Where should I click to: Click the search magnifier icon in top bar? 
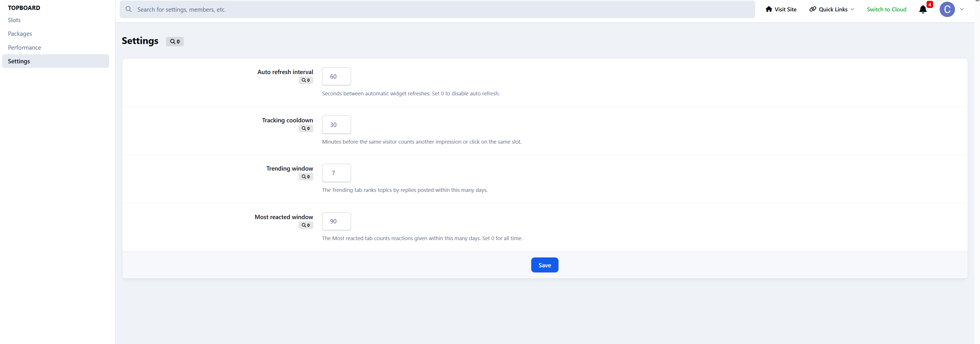pyautogui.click(x=128, y=9)
